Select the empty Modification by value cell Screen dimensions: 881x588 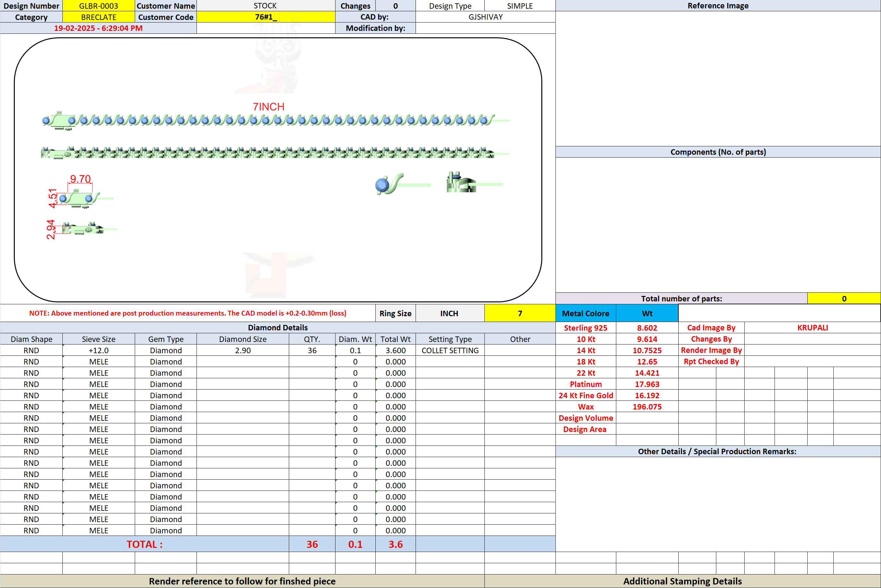485,28
